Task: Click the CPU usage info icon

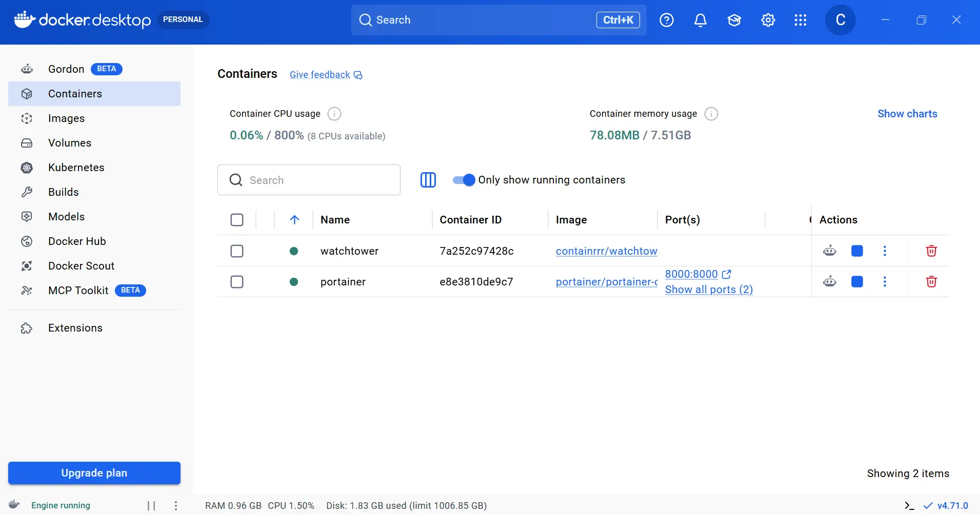Action: 334,114
